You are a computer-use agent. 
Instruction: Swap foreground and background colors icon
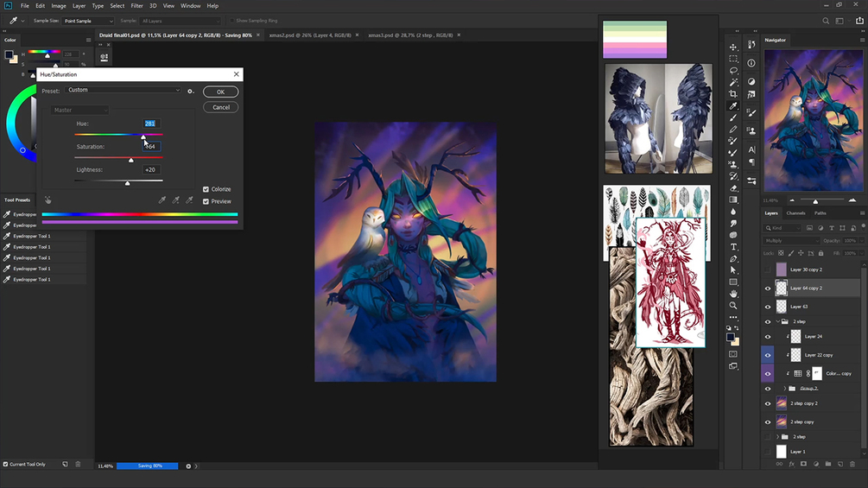click(x=737, y=329)
